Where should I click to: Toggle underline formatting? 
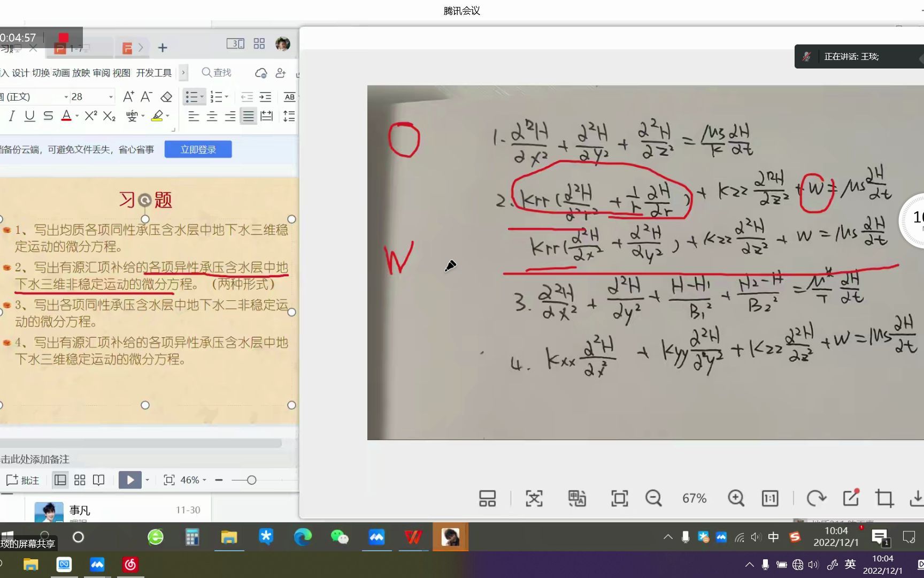(x=30, y=116)
